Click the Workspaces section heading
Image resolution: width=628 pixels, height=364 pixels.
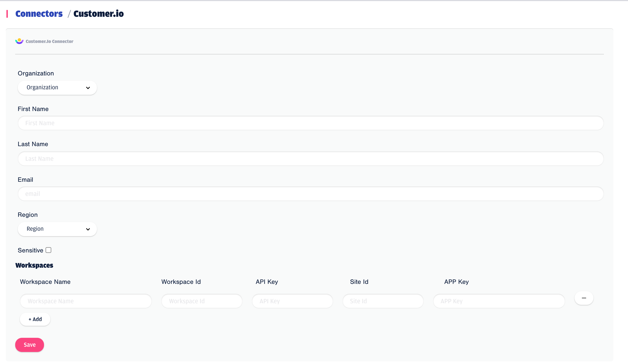pos(34,265)
